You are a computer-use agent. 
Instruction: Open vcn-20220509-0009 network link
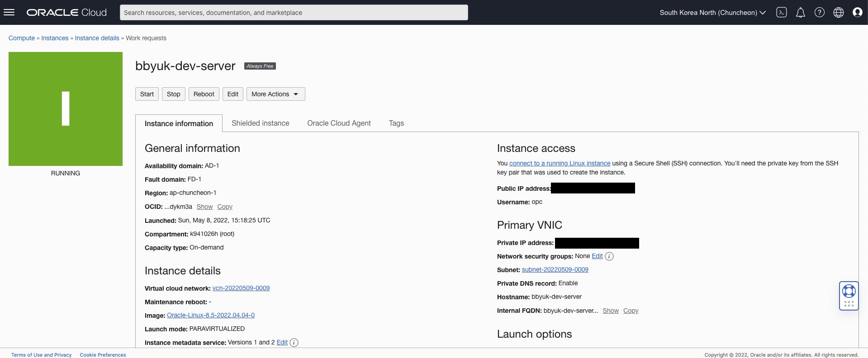[241, 288]
